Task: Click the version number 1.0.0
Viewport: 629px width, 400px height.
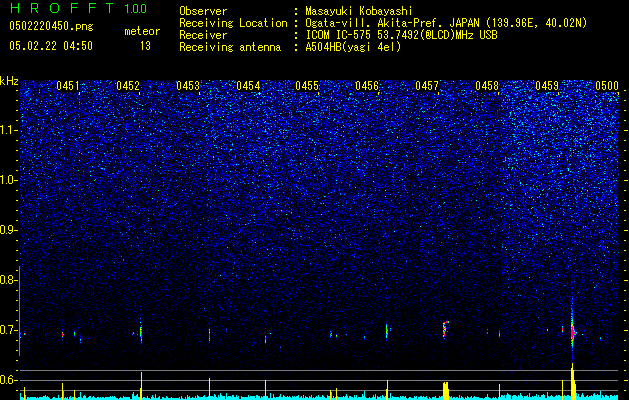Action: click(135, 9)
